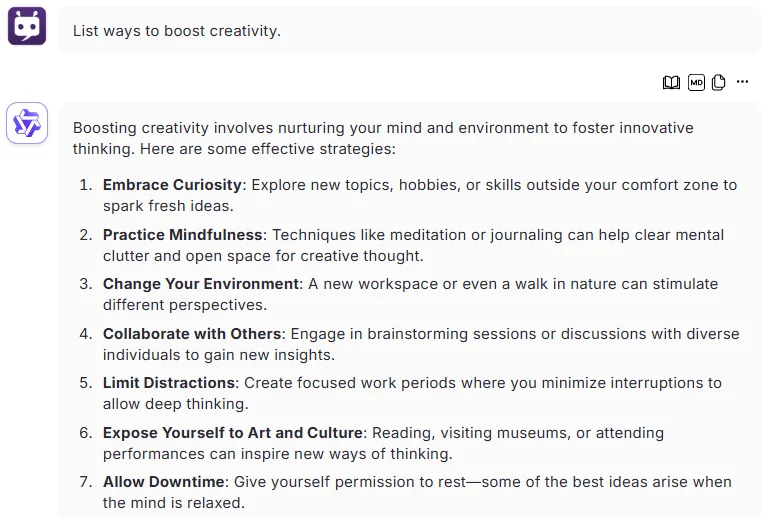The image size is (773, 517).
Task: Click the text 'spark fresh ideas.'
Action: [x=168, y=206]
